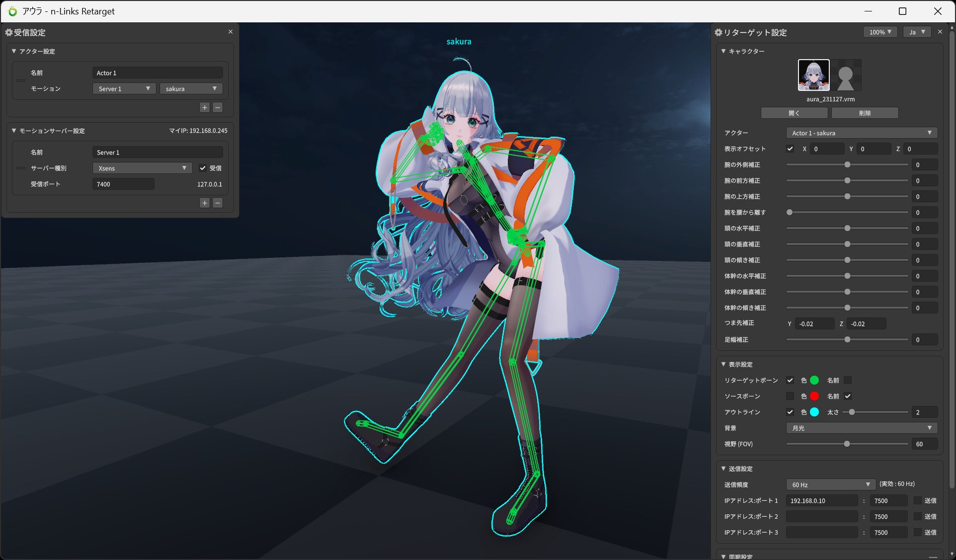Image resolution: width=956 pixels, height=560 pixels.
Task: Close the 受信設定 panel
Action: 231,32
